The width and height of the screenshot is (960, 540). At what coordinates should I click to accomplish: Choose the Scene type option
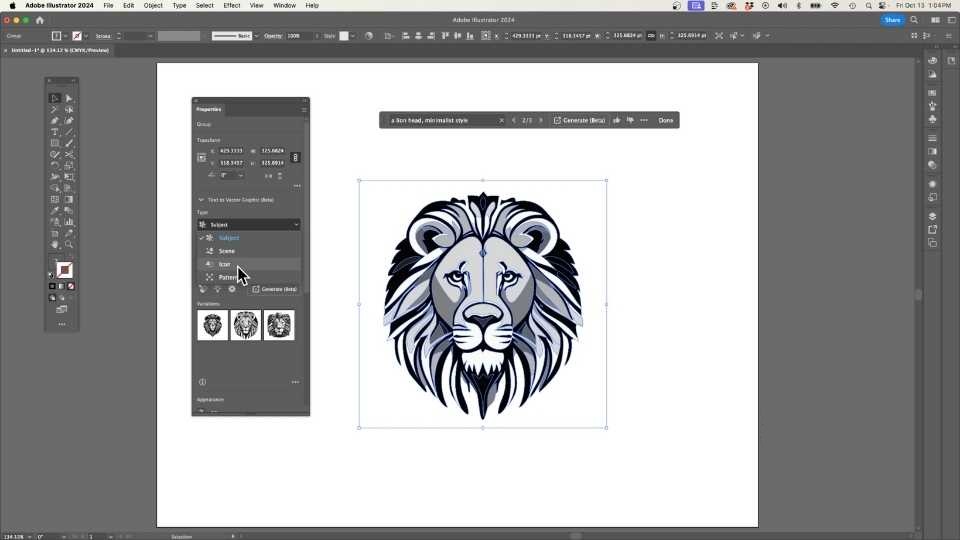[227, 251]
